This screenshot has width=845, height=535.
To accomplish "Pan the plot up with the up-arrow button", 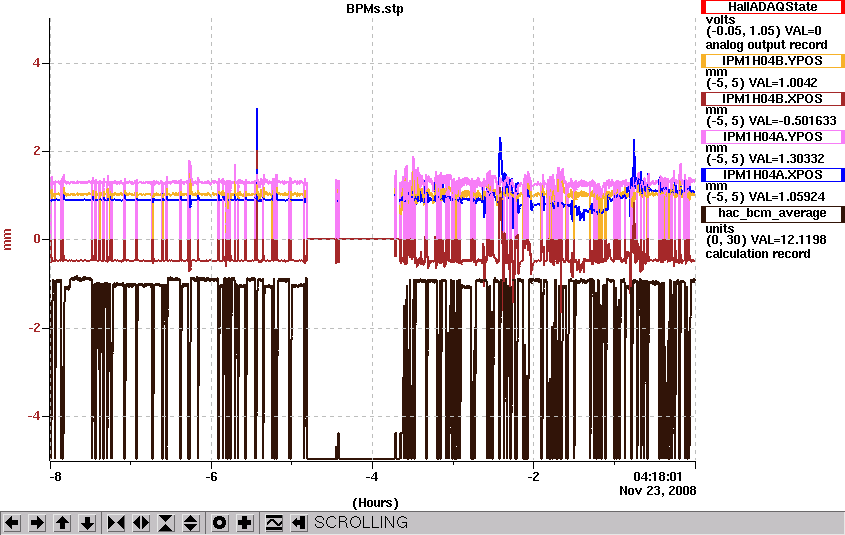I will (62, 523).
